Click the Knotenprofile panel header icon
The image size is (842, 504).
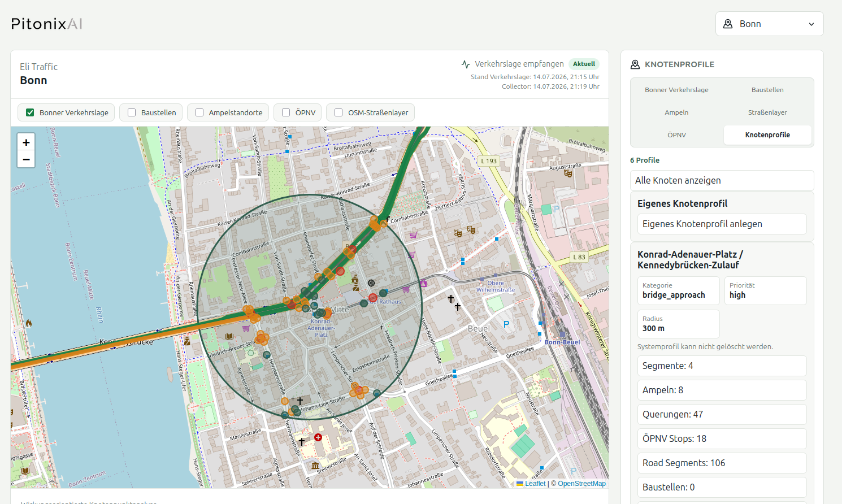(635, 64)
